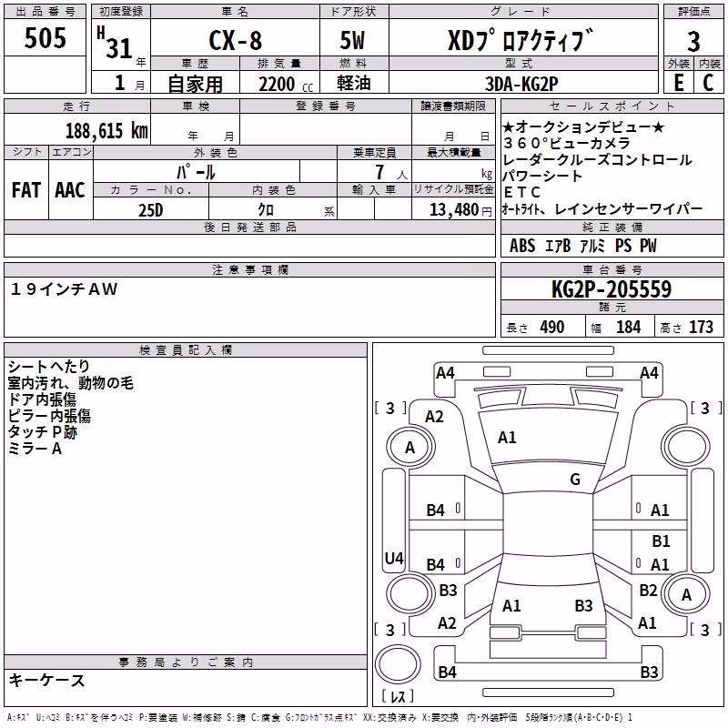Click the width value 184
The image size is (728, 728).
click(x=628, y=328)
